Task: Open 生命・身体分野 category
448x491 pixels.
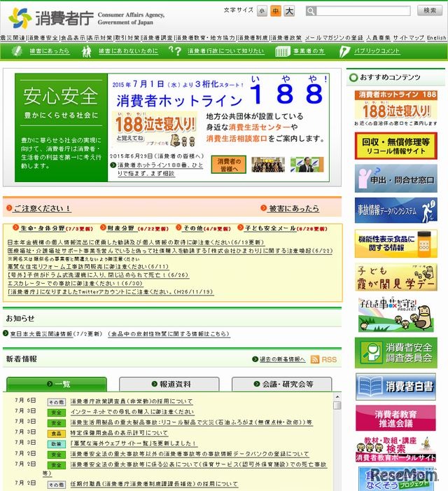Action: tap(43, 228)
